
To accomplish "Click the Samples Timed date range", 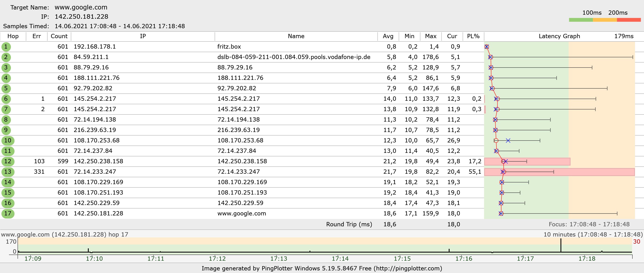I will (x=120, y=26).
